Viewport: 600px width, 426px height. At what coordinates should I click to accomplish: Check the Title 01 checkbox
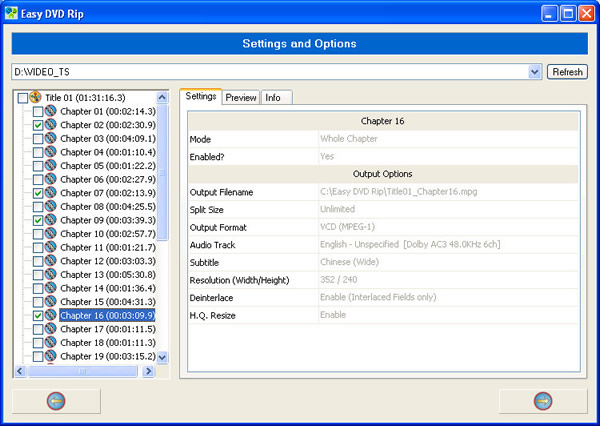(23, 98)
